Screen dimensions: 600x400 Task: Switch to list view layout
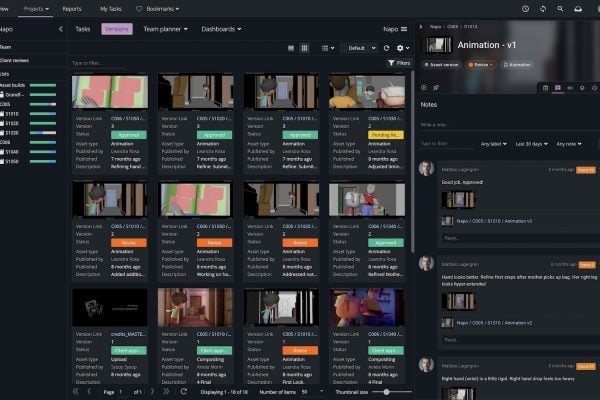point(289,47)
